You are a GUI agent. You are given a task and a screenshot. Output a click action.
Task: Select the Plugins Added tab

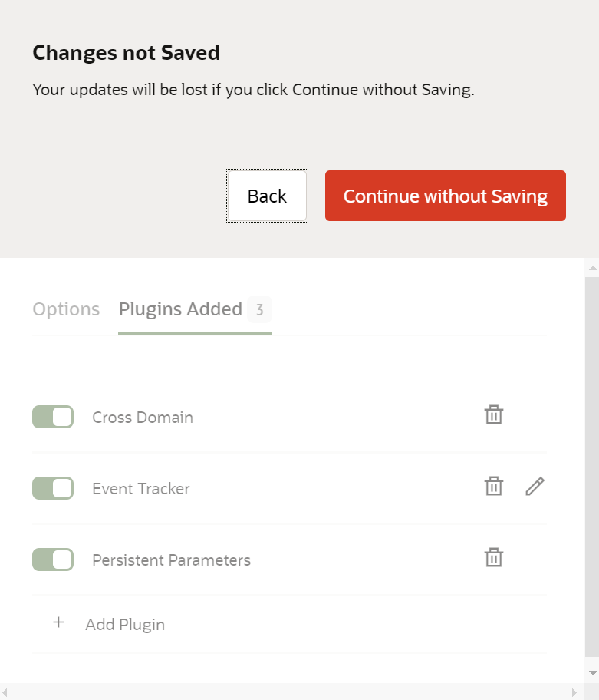[181, 309]
